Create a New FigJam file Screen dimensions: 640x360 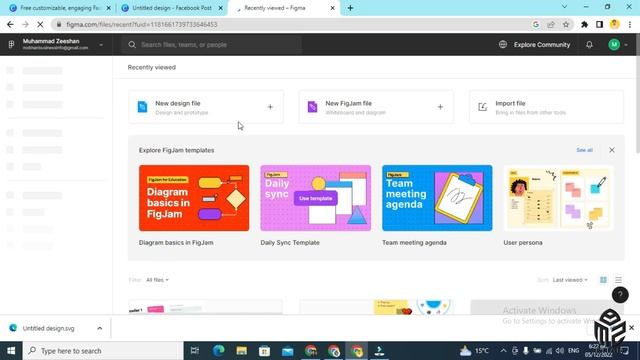tap(376, 107)
